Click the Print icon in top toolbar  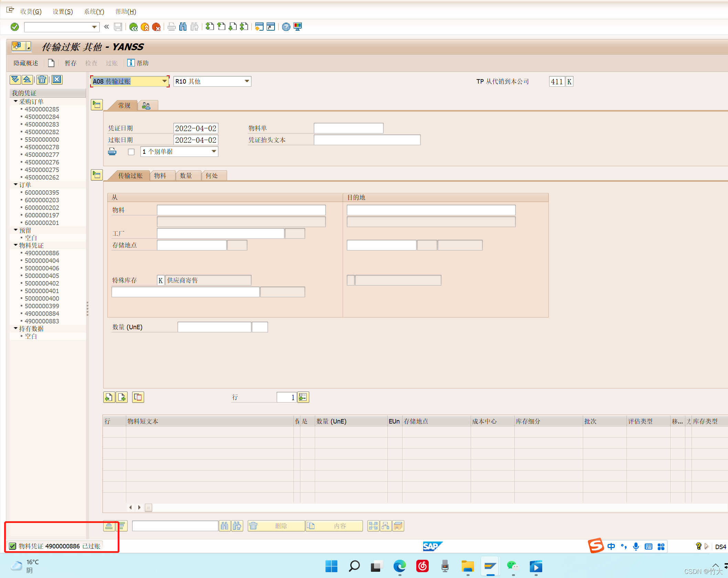pos(172,27)
